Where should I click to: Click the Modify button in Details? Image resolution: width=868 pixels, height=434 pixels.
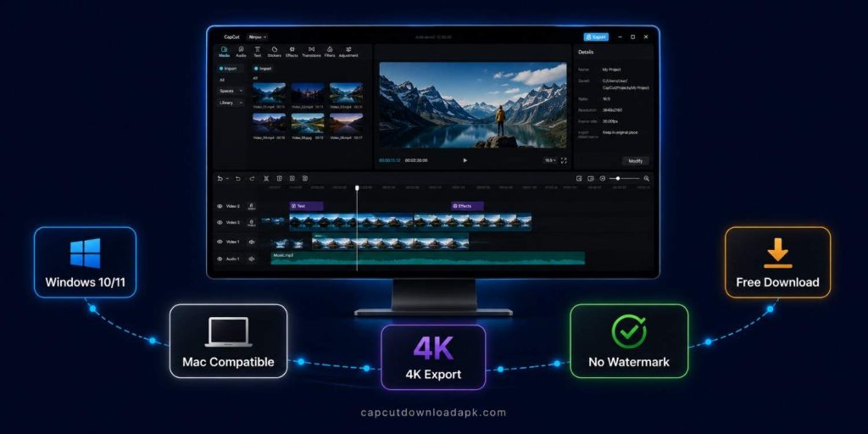[635, 160]
